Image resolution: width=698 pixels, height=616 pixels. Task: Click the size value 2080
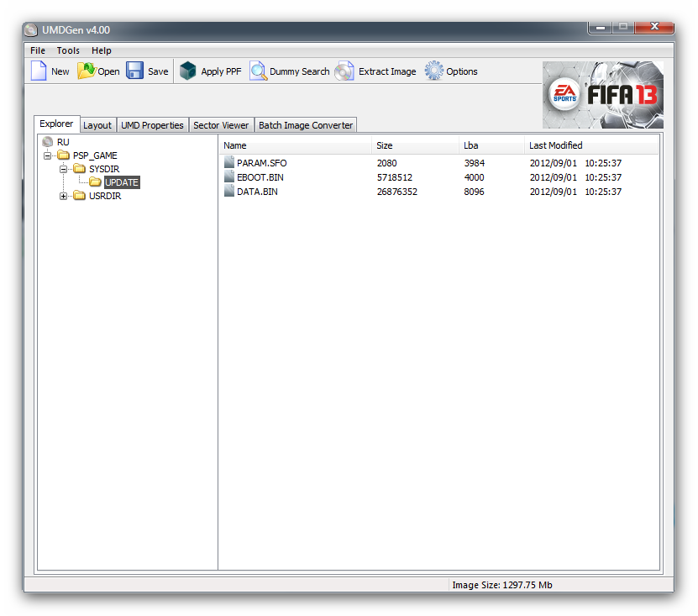tap(387, 163)
